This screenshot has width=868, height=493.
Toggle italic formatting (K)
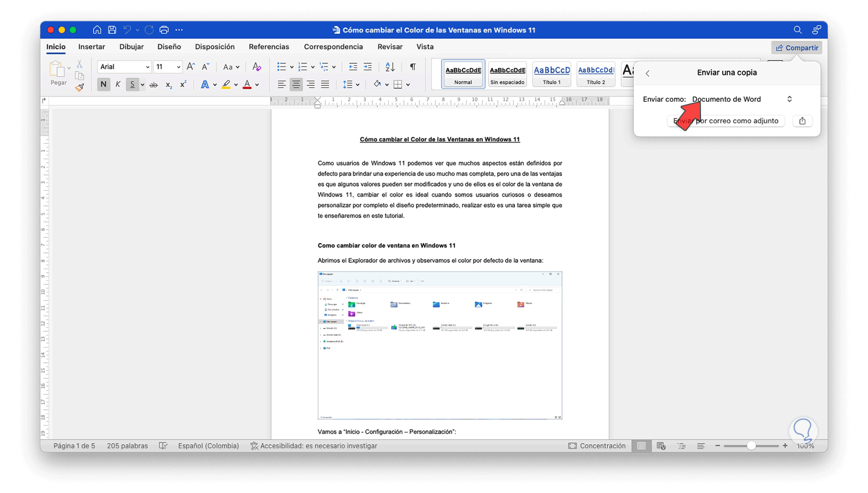[118, 84]
